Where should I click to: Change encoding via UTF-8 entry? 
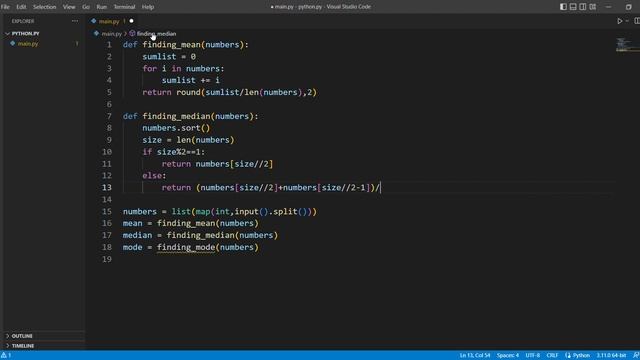pos(533,356)
